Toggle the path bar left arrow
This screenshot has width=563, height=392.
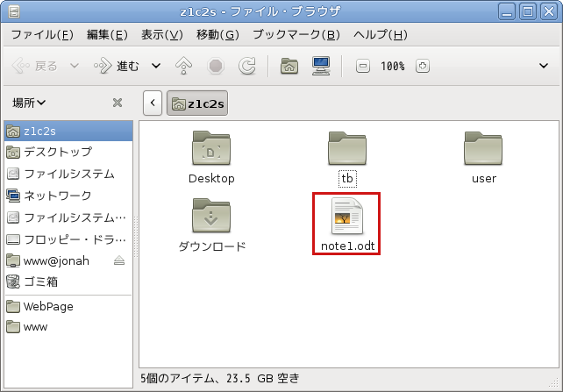tap(153, 103)
